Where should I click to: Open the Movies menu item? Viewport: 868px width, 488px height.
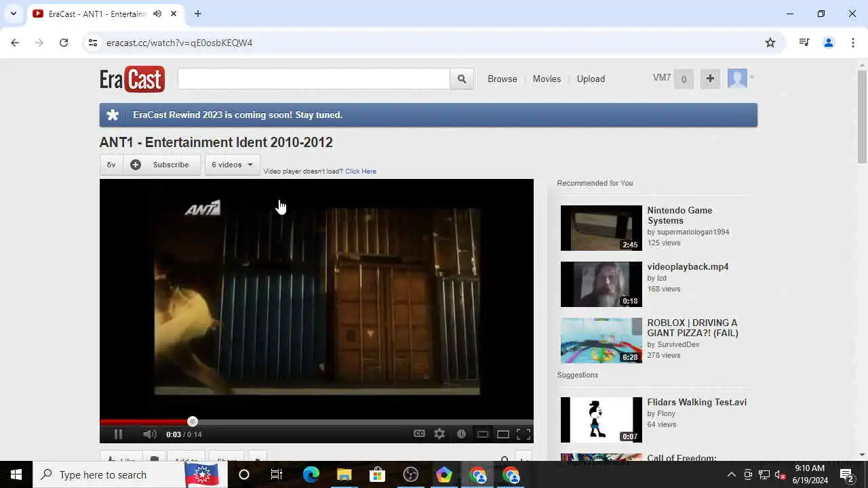pyautogui.click(x=547, y=79)
